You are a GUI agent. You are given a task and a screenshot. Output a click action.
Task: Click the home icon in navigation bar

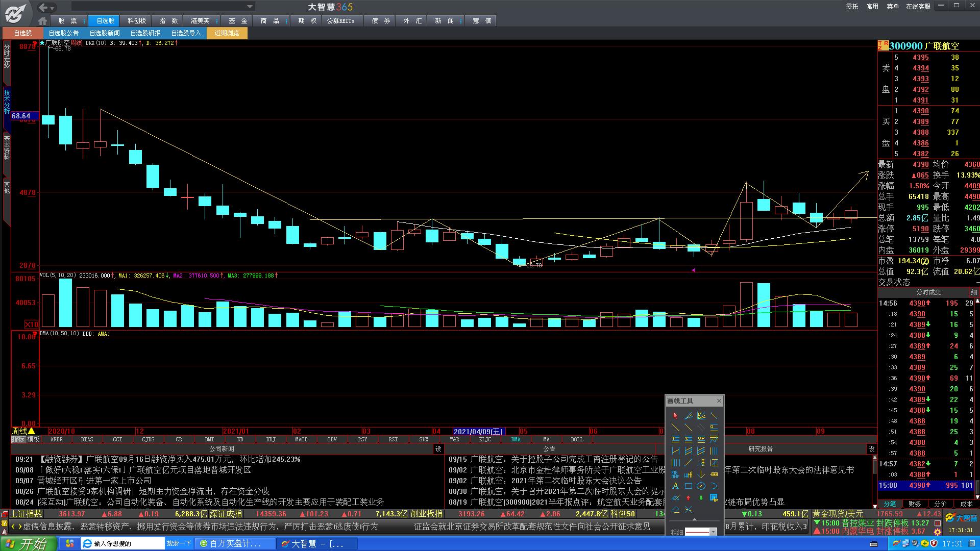tap(43, 21)
